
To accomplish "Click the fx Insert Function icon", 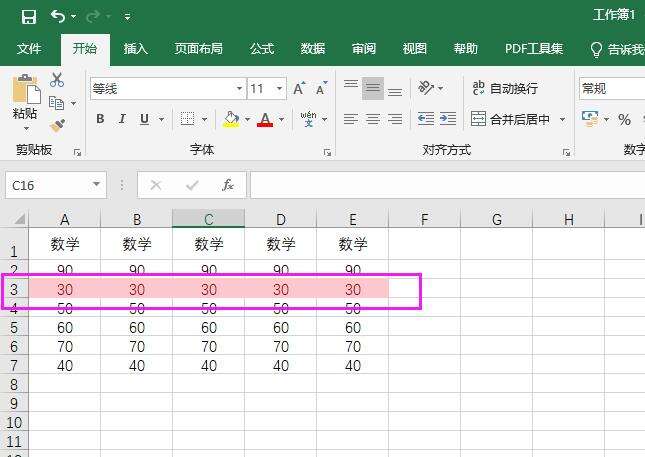I will [228, 185].
